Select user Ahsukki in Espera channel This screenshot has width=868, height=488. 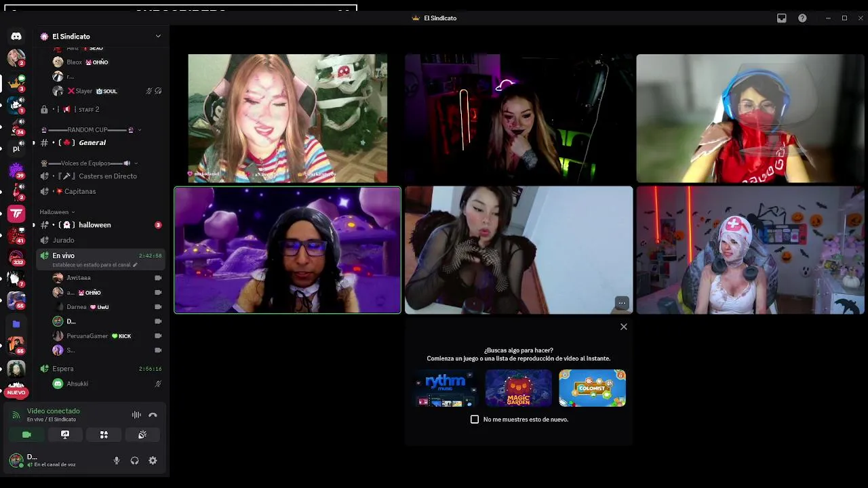[x=108, y=384]
